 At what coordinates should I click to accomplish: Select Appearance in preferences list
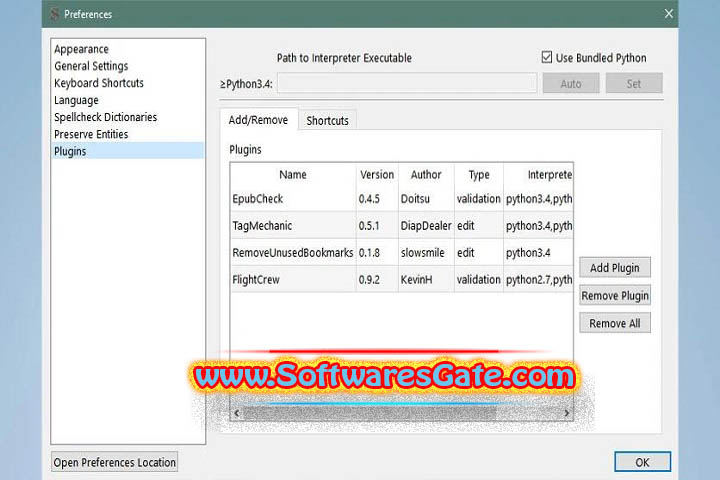82,49
